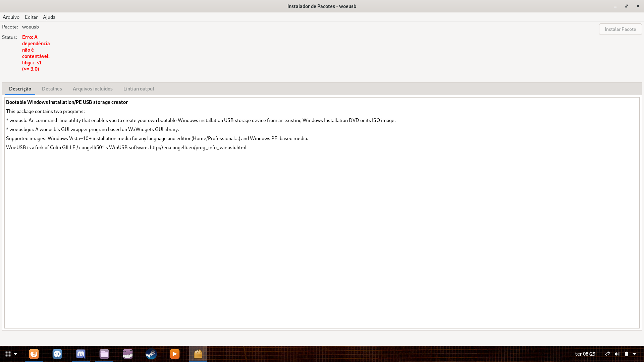Switch to the Detalhes tab
This screenshot has width=644, height=362.
point(52,89)
